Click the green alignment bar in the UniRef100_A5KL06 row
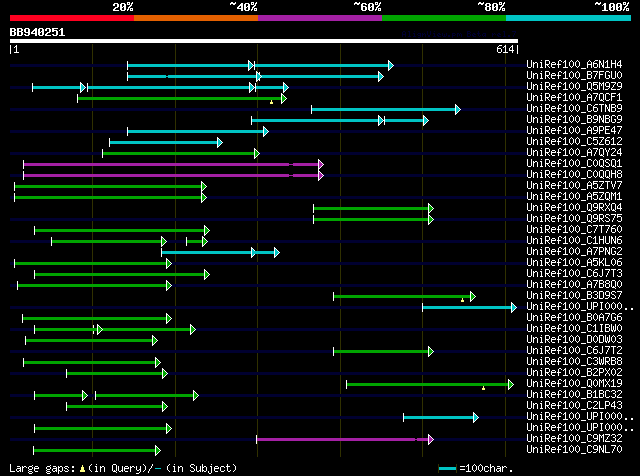The image size is (640, 476). click(93, 264)
